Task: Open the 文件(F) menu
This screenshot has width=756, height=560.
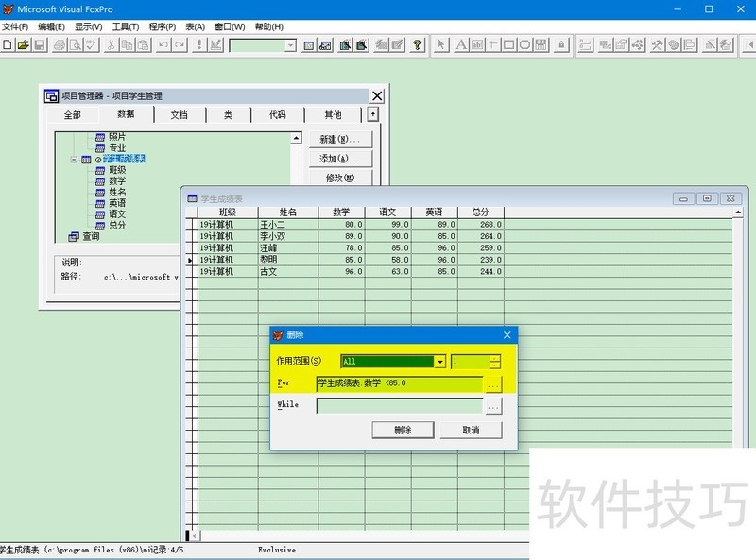Action: (x=15, y=26)
